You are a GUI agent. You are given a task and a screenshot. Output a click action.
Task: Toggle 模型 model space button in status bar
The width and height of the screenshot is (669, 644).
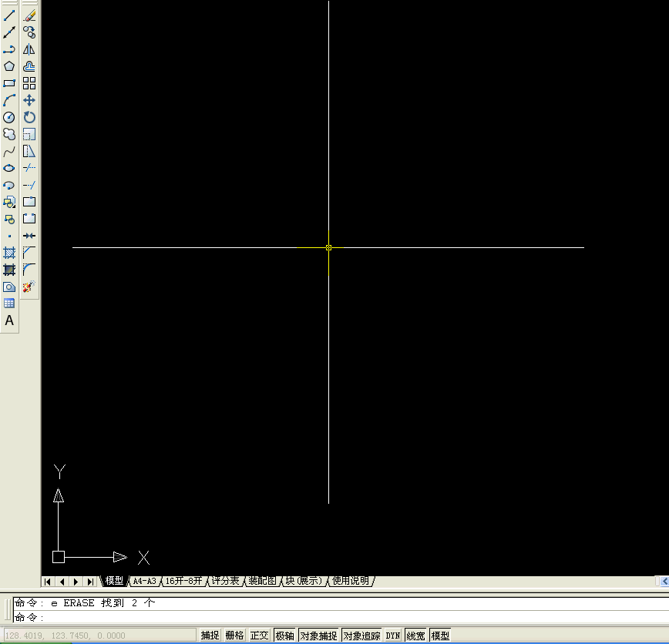[440, 636]
